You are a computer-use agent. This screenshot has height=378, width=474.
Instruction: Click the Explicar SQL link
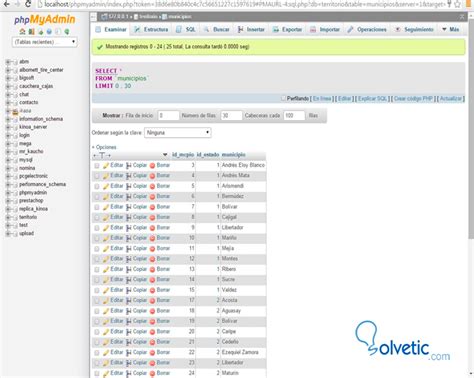tap(372, 99)
